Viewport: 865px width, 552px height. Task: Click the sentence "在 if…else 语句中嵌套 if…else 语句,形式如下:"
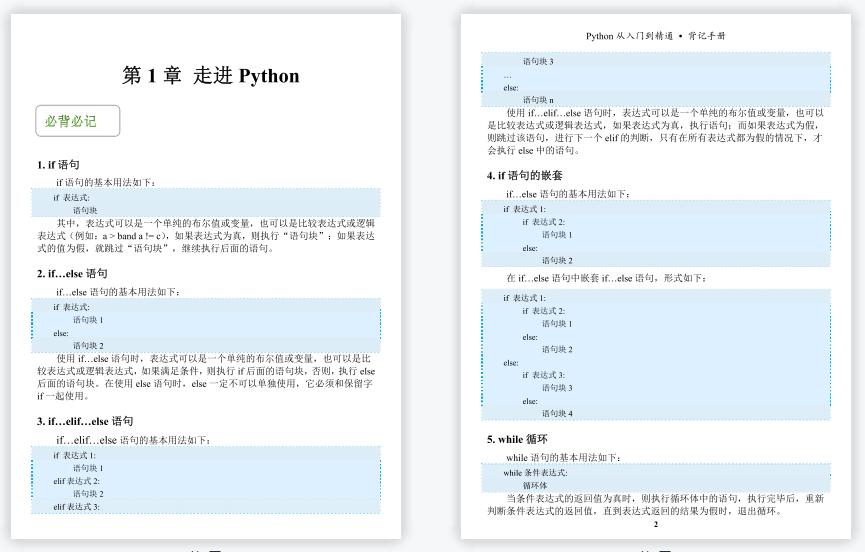[x=606, y=278]
